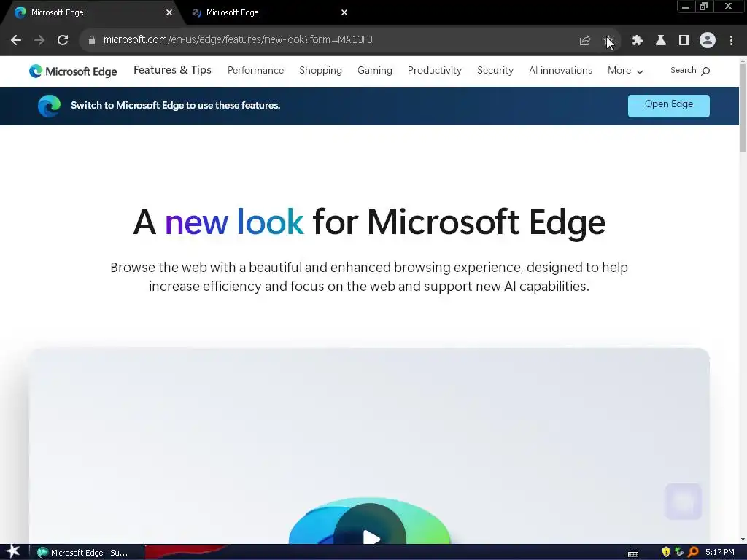Go back using the browser back arrow
The height and width of the screenshot is (560, 747).
[16, 40]
